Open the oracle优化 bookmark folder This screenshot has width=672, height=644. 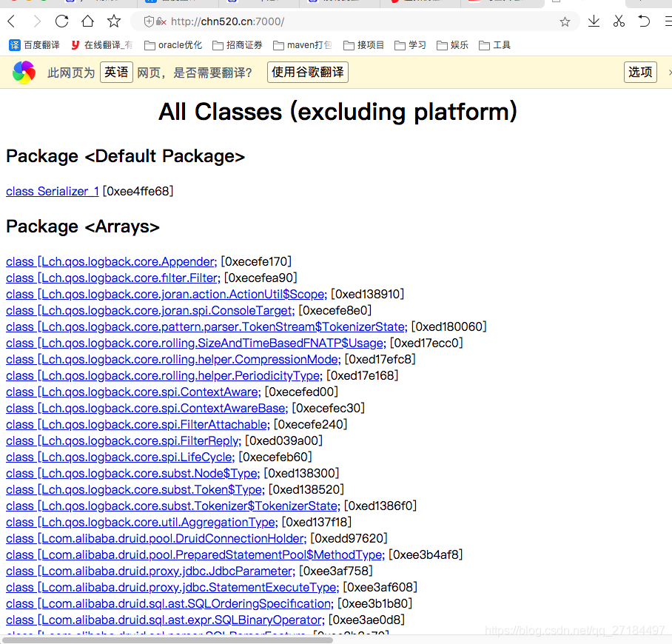tap(173, 45)
